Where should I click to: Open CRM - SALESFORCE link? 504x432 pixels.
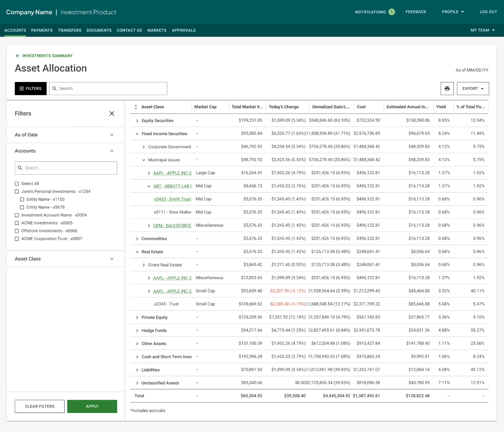tap(172, 226)
